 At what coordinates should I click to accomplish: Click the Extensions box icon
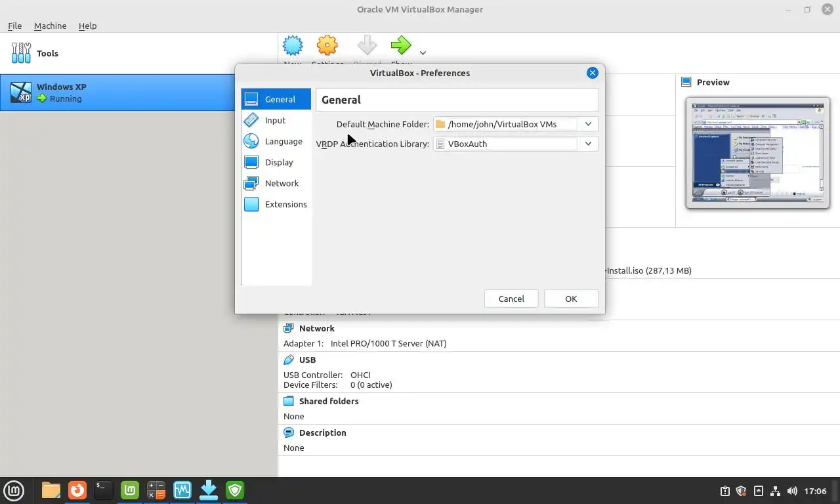coord(251,204)
